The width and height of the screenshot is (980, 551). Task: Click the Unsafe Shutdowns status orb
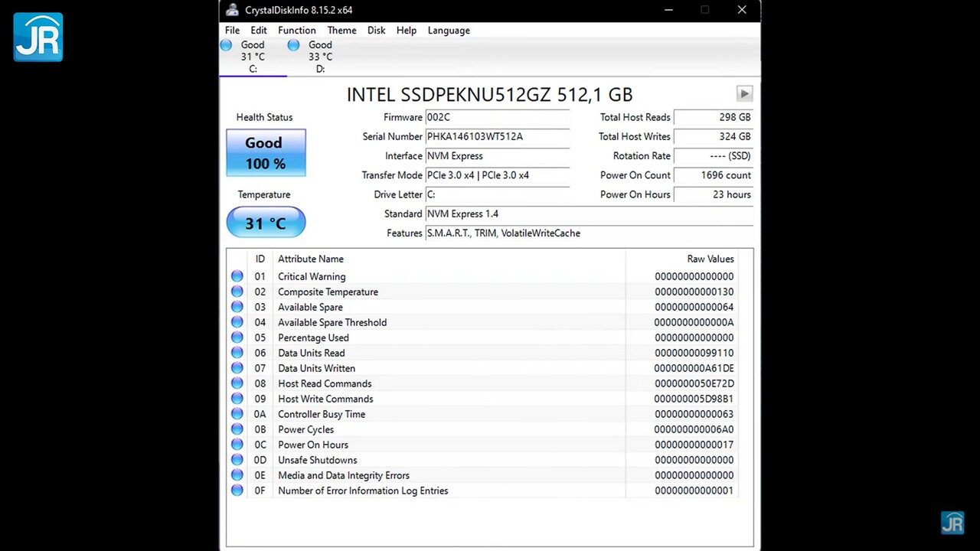[237, 460]
